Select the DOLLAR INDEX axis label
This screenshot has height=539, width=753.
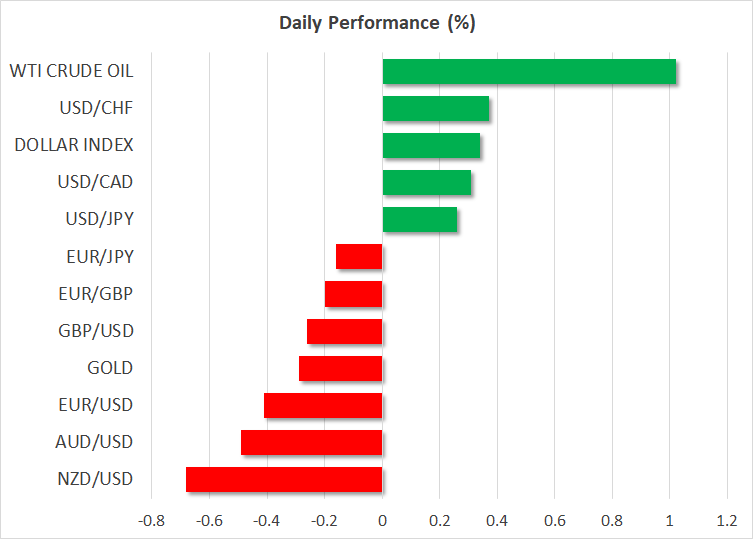pos(74,146)
